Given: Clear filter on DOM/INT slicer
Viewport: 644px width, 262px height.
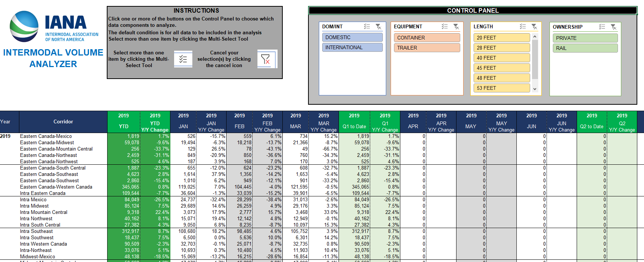Looking at the screenshot, I should (378, 26).
